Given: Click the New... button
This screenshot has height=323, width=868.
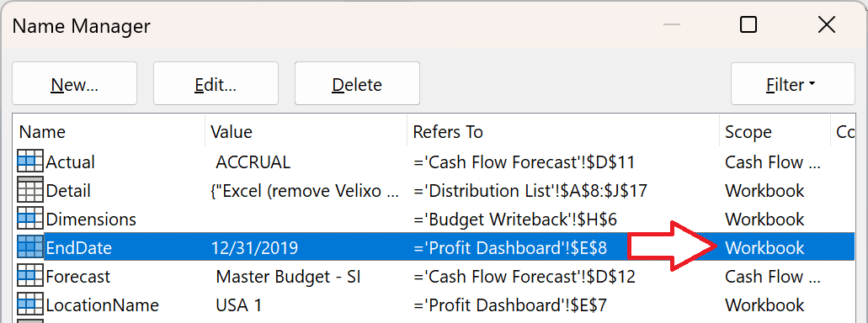Looking at the screenshot, I should coord(75,83).
